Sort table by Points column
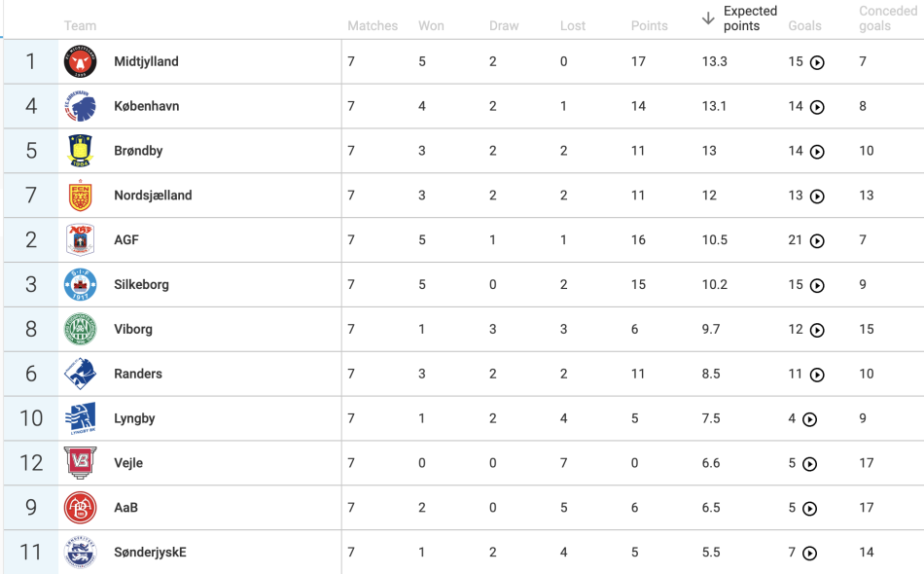Viewport: 924px width, 574px height. pyautogui.click(x=649, y=26)
